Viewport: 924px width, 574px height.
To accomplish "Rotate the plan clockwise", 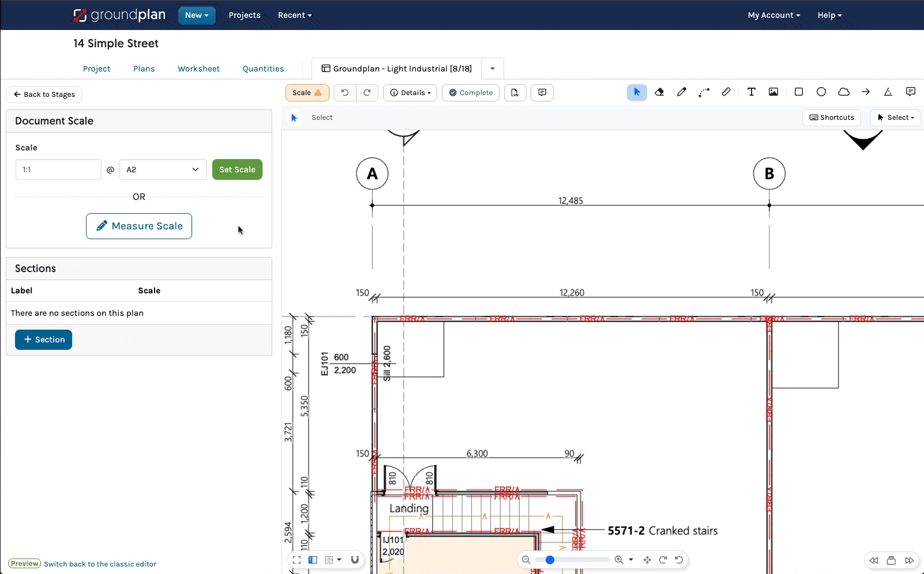I will point(663,560).
